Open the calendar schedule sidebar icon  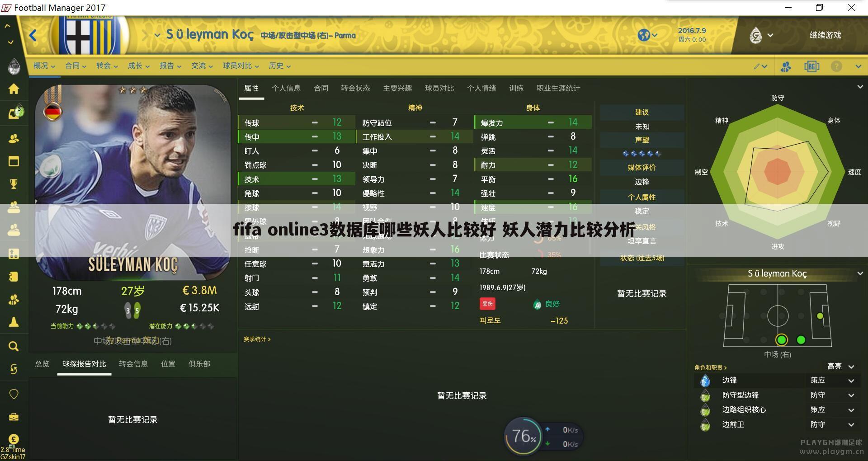[14, 161]
